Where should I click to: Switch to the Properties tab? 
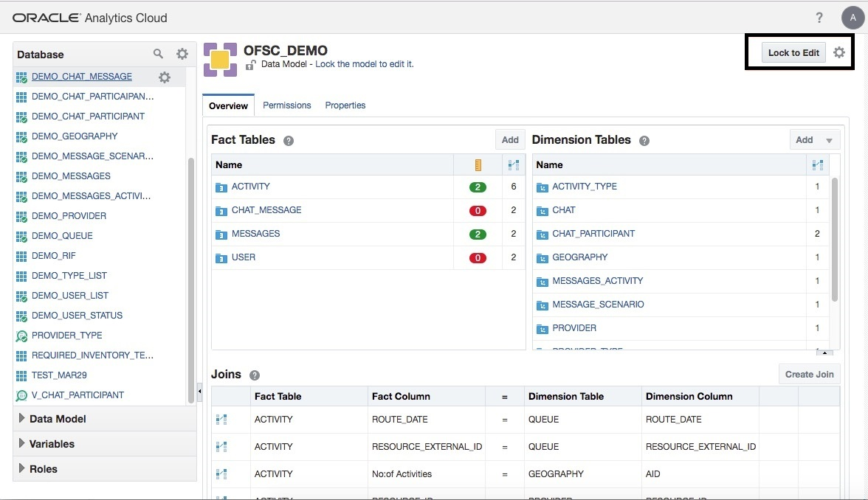point(345,105)
